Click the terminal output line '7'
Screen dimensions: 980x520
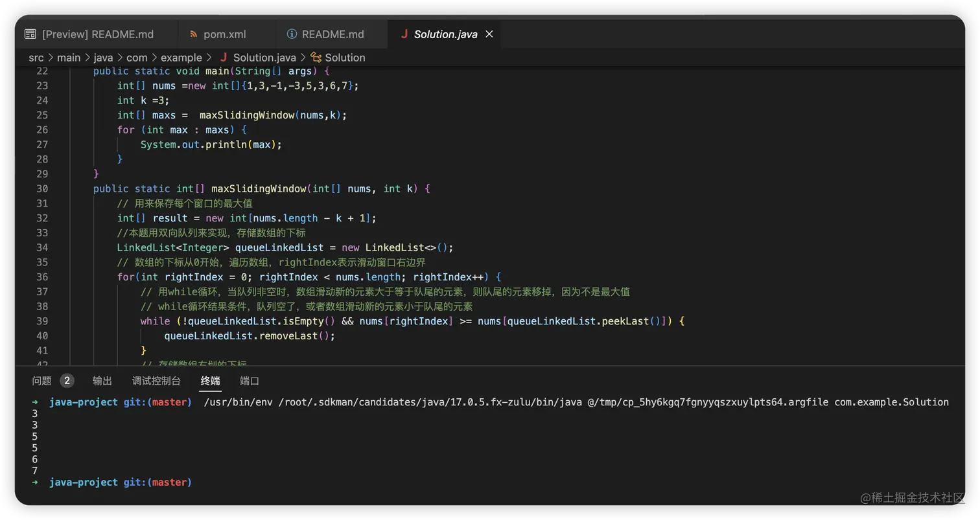[x=34, y=471]
